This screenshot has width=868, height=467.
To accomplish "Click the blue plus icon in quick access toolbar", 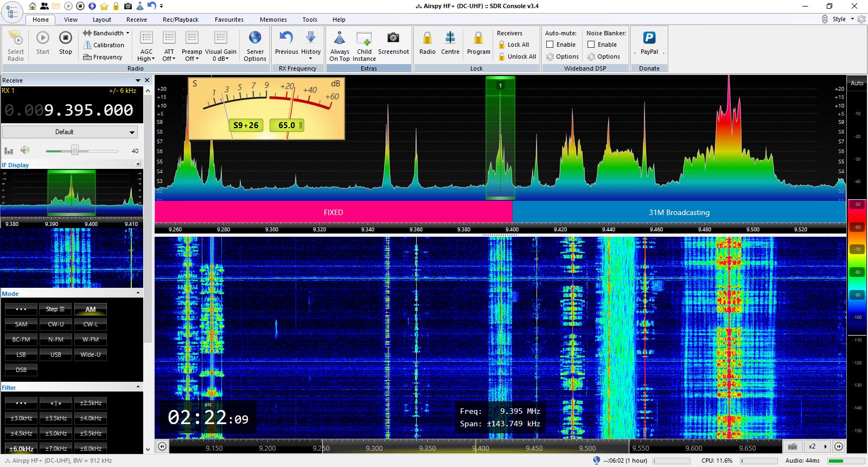I will (x=92, y=6).
